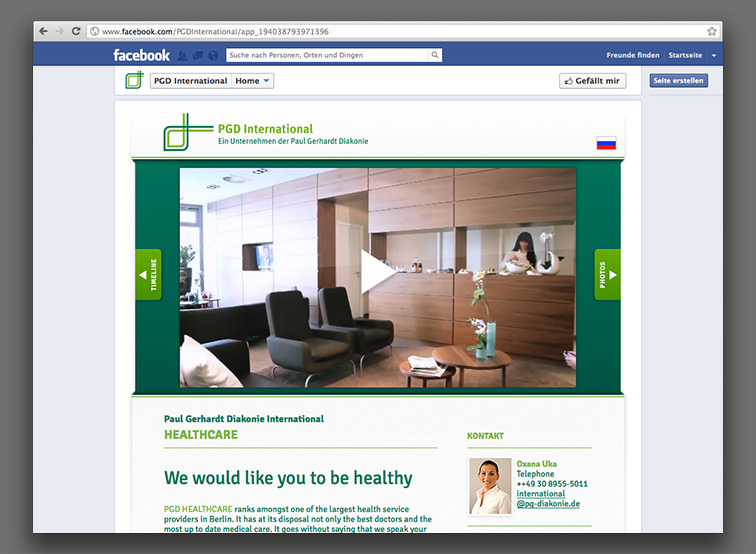Click 'We would like you to be healthy'
Viewport: 756px width, 554px height.
288,478
